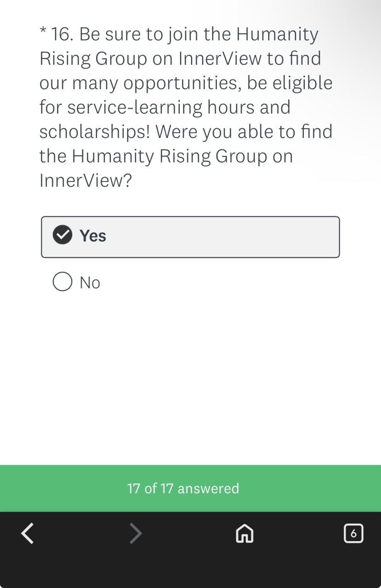Click the checked circle icon beside Yes
381x588 pixels.
point(63,235)
